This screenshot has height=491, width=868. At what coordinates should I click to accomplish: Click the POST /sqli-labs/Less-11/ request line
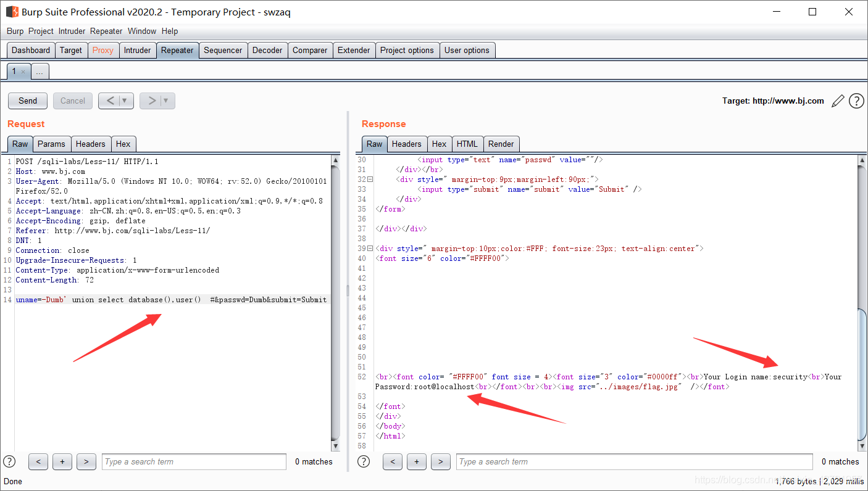pos(87,162)
